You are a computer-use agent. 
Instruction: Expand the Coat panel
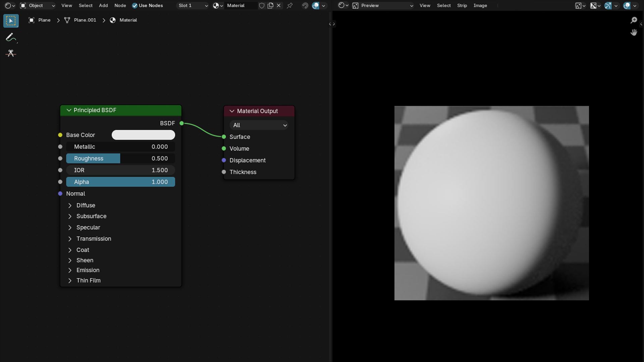point(70,250)
